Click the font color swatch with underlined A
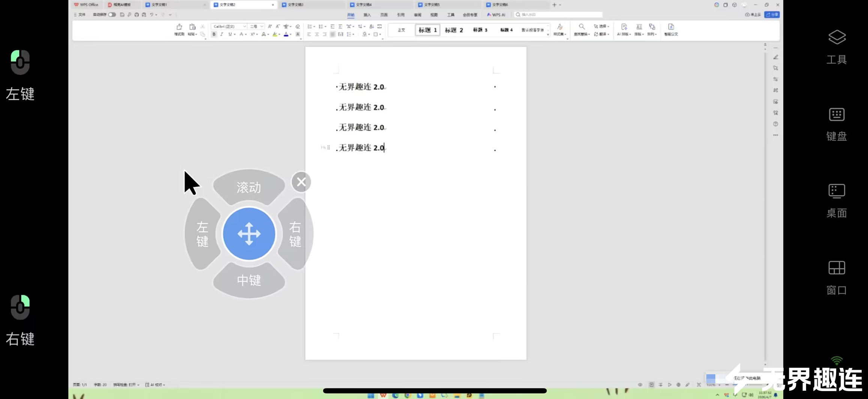The width and height of the screenshot is (868, 399). [286, 34]
